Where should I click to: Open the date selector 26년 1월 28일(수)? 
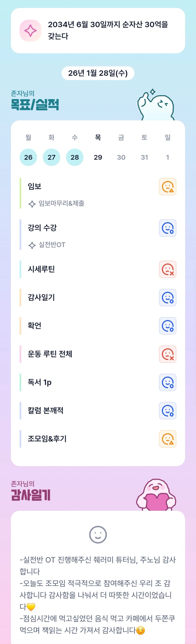[98, 73]
